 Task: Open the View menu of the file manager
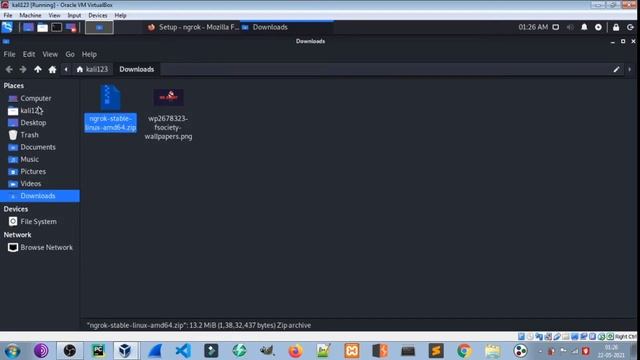pyautogui.click(x=50, y=54)
